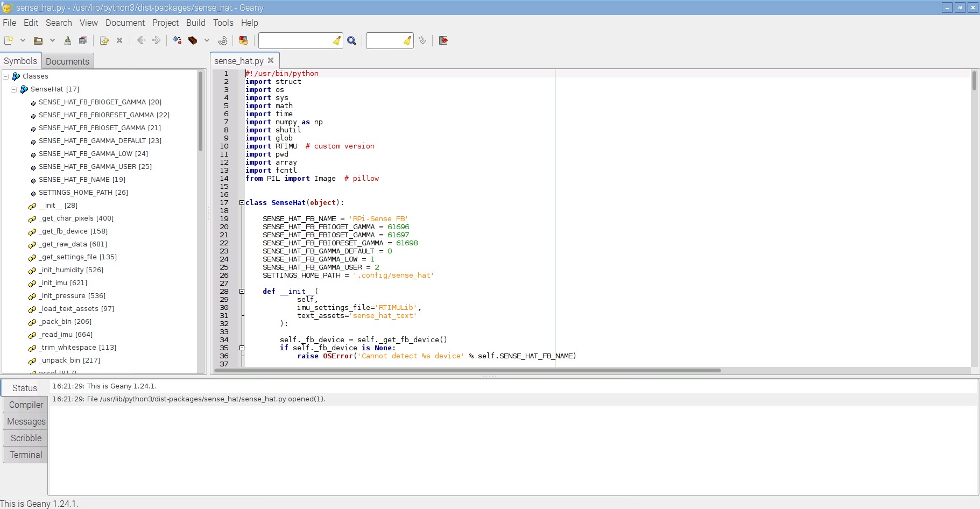Toggle the fold marker at line 28
Viewport: 980px width, 509px height.
point(242,292)
